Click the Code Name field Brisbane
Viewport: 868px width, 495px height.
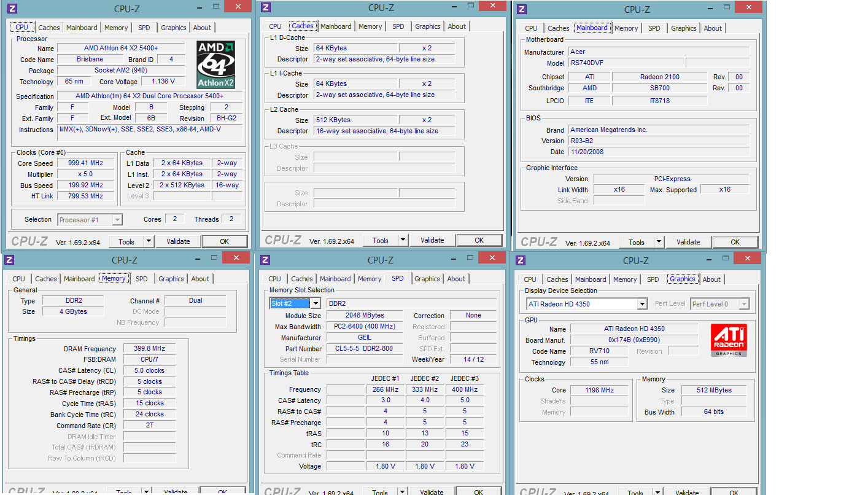(x=90, y=60)
